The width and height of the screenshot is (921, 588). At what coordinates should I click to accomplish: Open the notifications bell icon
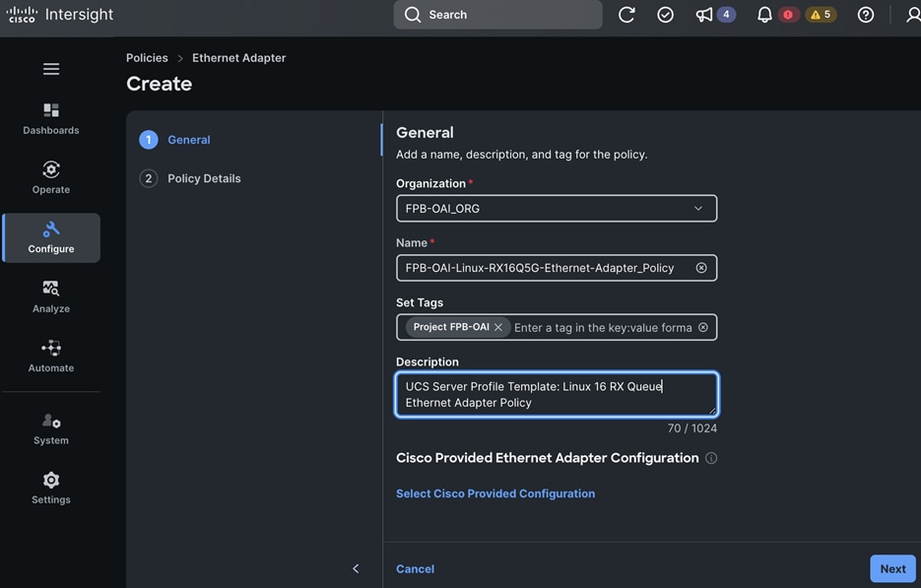coord(764,15)
